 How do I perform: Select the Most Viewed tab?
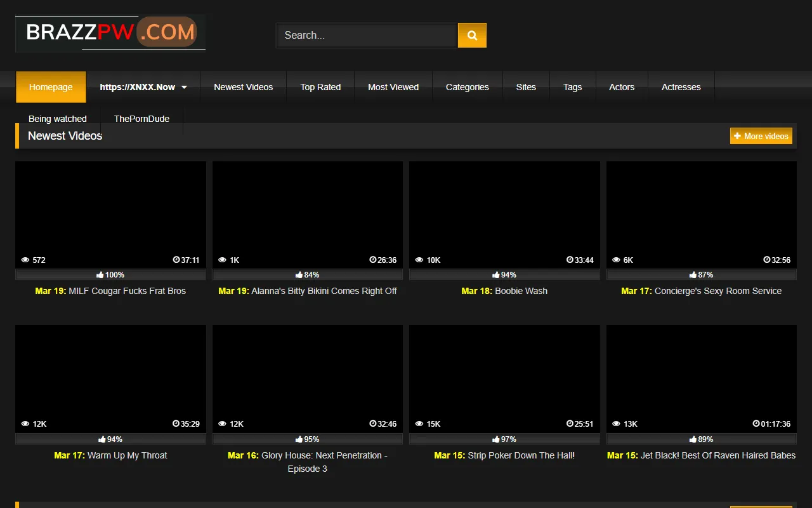point(393,87)
